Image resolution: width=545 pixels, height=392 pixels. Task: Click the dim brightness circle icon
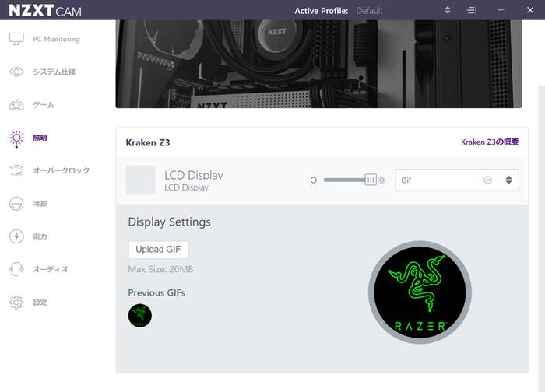[x=314, y=180]
